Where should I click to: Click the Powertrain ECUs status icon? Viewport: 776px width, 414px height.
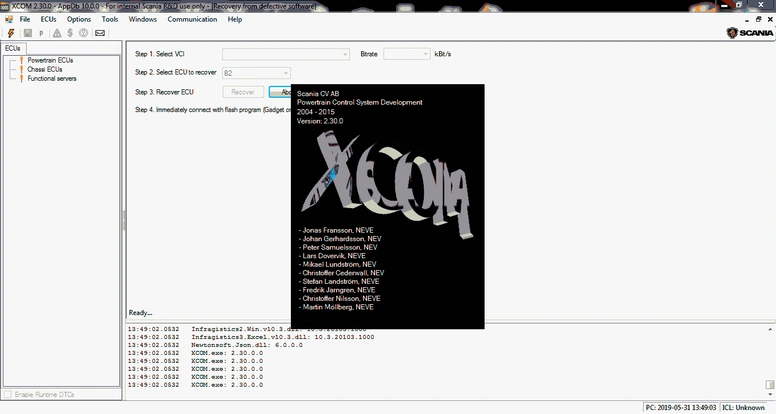point(21,60)
